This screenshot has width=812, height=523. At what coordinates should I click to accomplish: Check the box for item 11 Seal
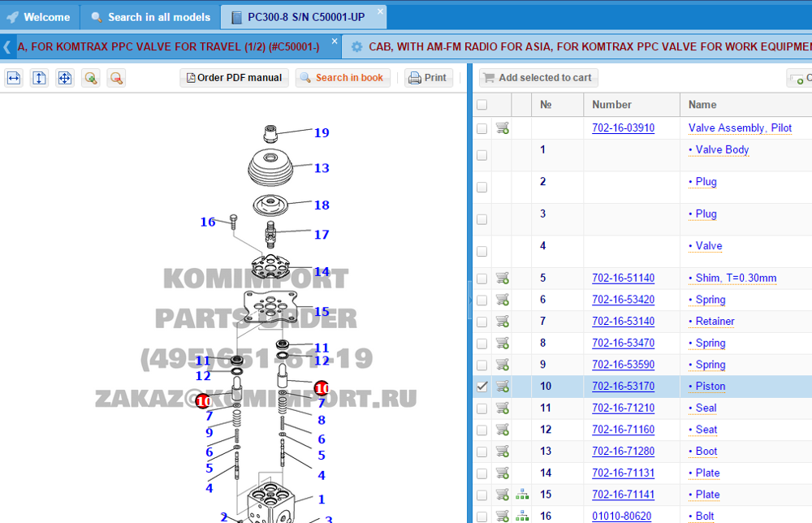pyautogui.click(x=482, y=408)
